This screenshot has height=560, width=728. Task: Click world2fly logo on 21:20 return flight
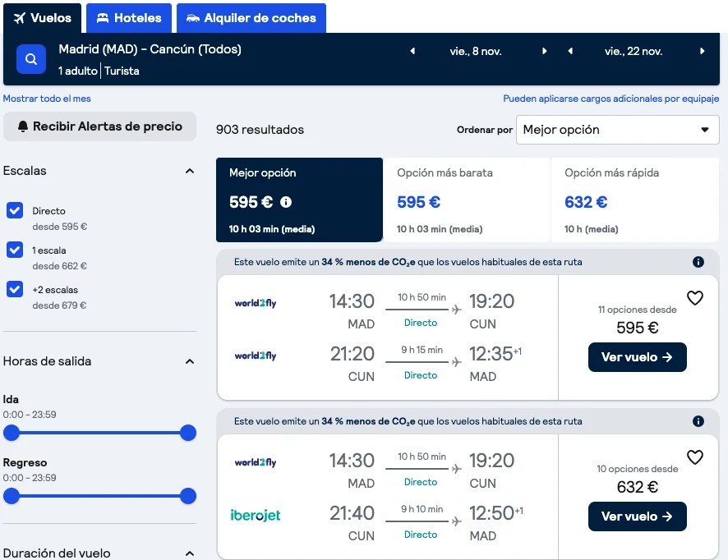[256, 356]
